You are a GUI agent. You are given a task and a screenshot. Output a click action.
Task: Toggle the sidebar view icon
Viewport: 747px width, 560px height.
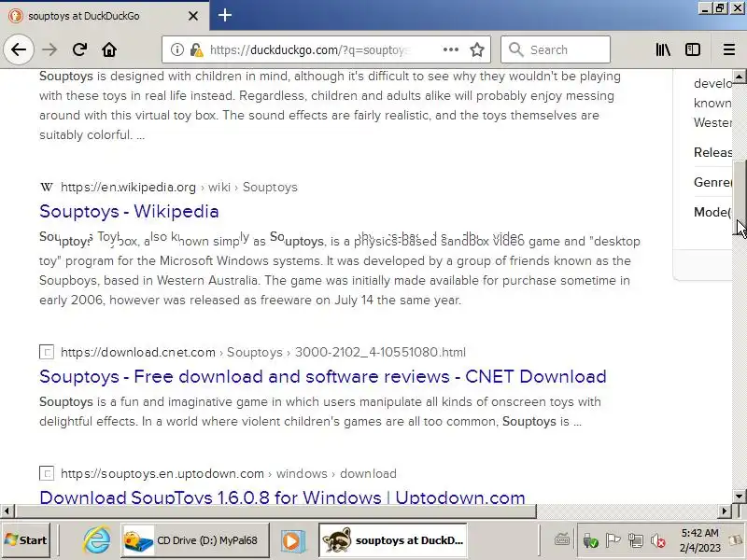693,49
